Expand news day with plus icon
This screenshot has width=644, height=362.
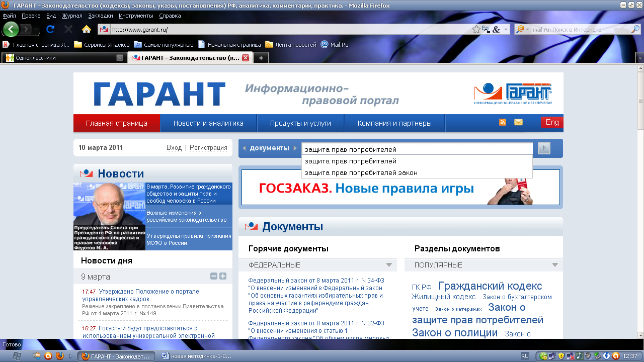coord(223,277)
